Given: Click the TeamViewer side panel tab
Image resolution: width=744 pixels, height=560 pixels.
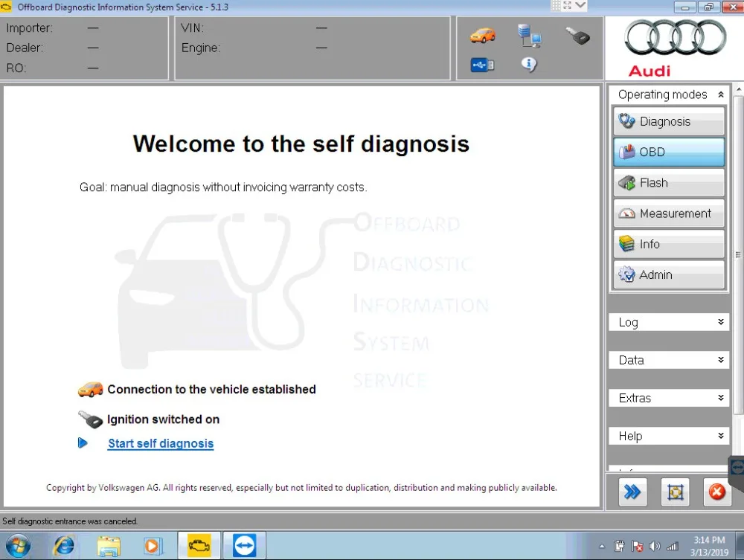Looking at the screenshot, I should pos(737,472).
